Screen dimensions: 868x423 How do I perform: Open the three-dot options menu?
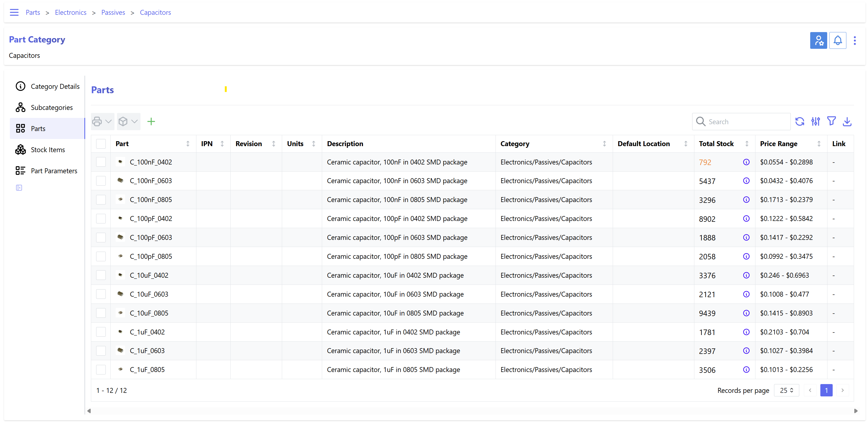coord(855,41)
